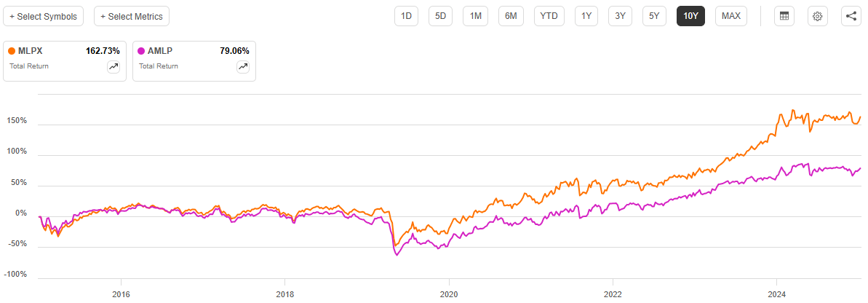Open the Select Metrics dropdown
Screen dimensions: 868x303
point(132,16)
